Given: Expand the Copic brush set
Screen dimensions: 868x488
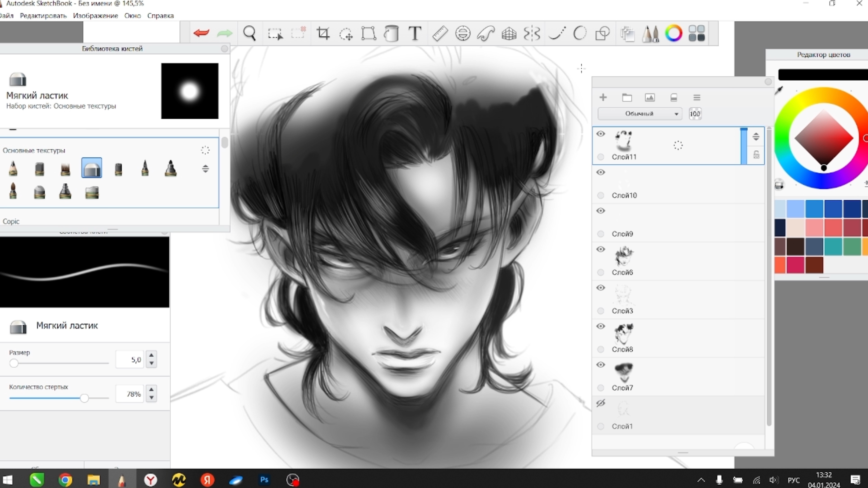Looking at the screenshot, I should (x=11, y=221).
